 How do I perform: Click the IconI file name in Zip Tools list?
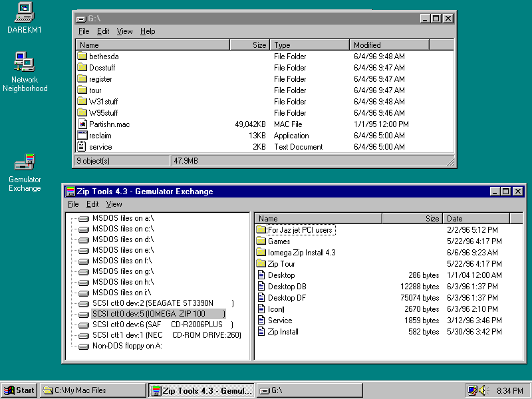click(276, 309)
